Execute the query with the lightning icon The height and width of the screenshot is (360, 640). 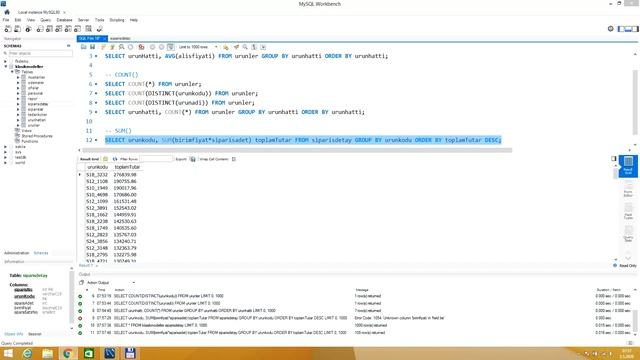pyautogui.click(x=103, y=47)
